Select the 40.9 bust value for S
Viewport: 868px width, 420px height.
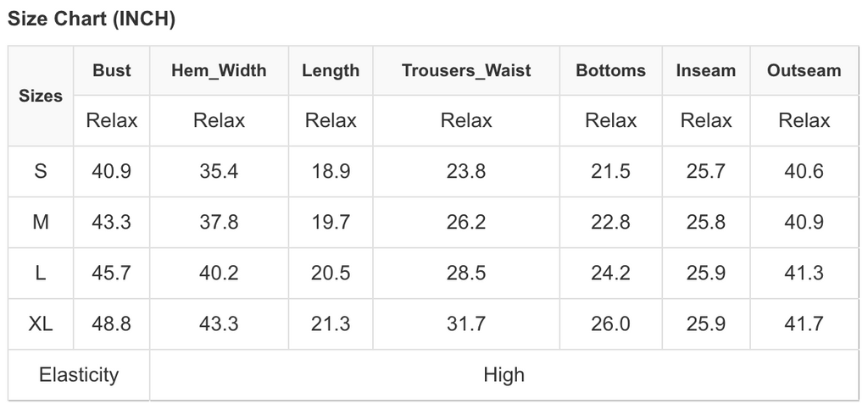(x=112, y=171)
